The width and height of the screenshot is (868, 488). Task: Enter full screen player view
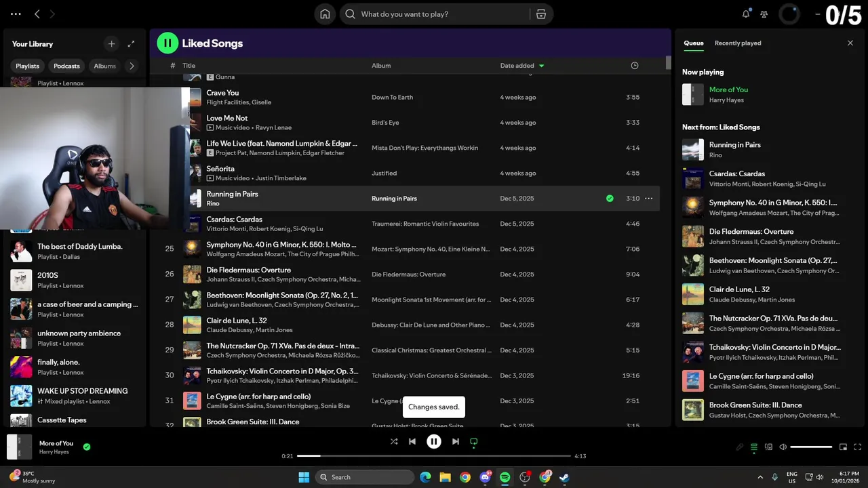[x=858, y=447]
